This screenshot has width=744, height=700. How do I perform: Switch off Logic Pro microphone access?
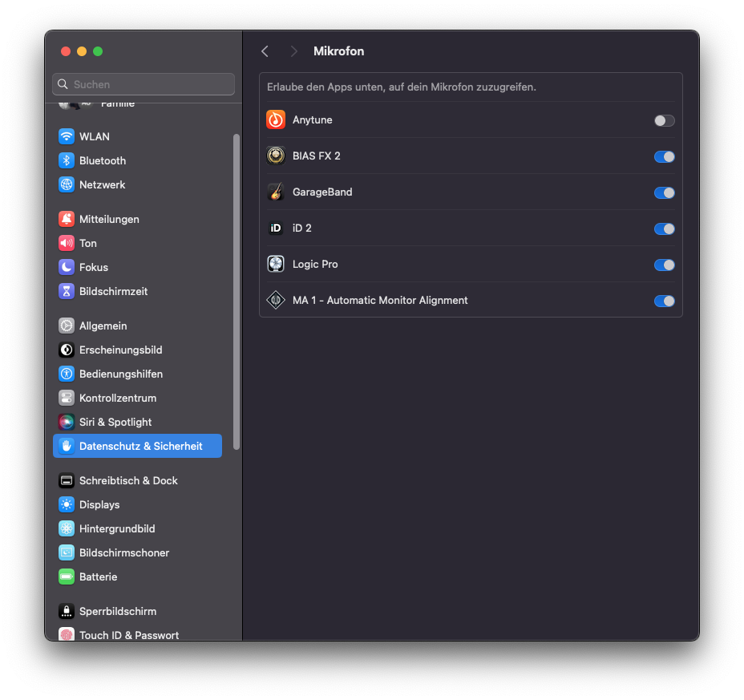[x=664, y=265]
